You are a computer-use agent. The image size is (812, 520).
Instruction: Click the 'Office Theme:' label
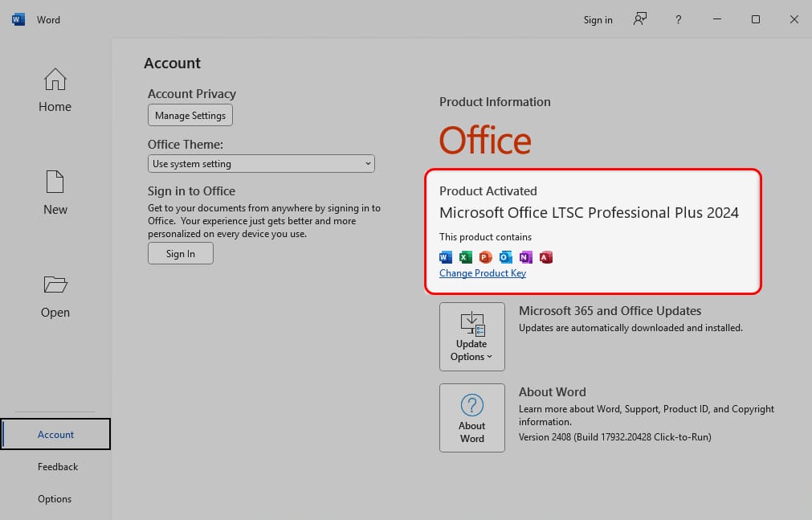[x=186, y=145]
